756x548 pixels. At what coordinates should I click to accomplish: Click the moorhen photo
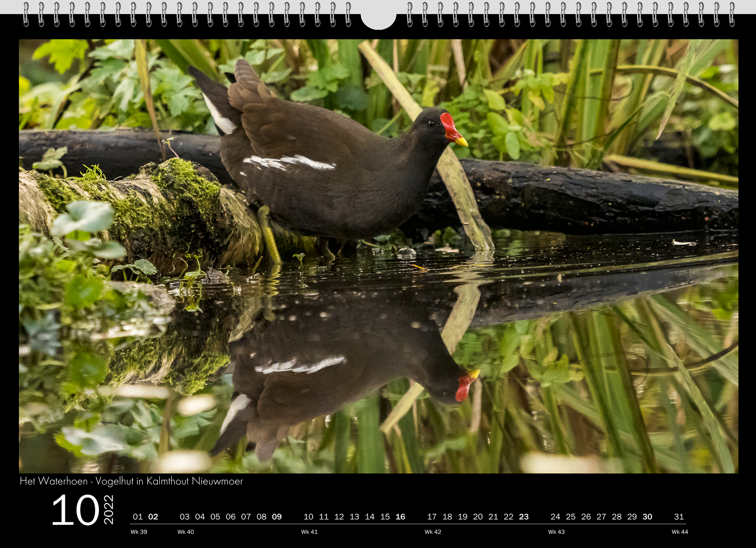click(378, 256)
